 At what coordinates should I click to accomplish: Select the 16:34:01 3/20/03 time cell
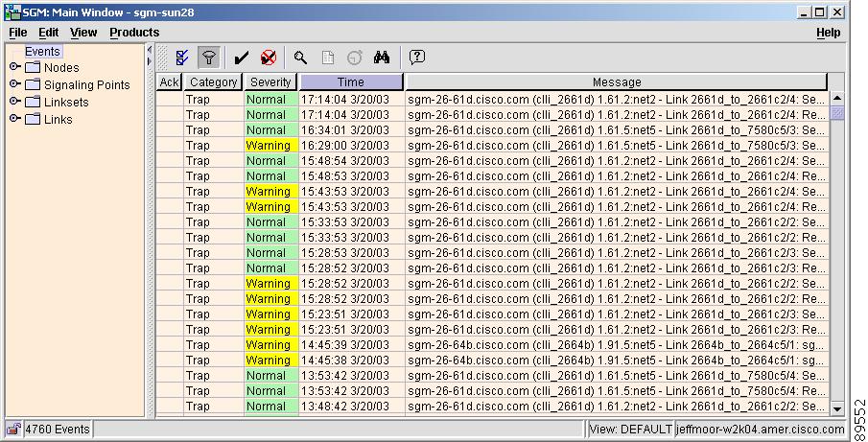pyautogui.click(x=352, y=130)
